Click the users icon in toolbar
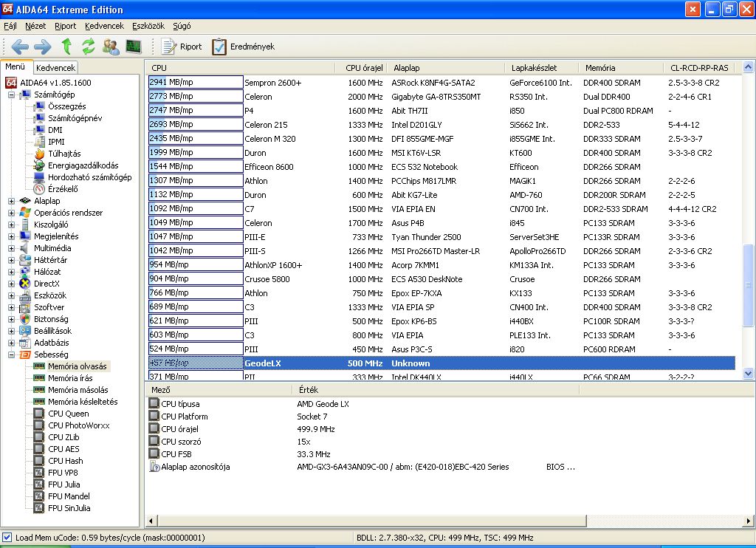Image resolution: width=756 pixels, height=548 pixels. 111,47
